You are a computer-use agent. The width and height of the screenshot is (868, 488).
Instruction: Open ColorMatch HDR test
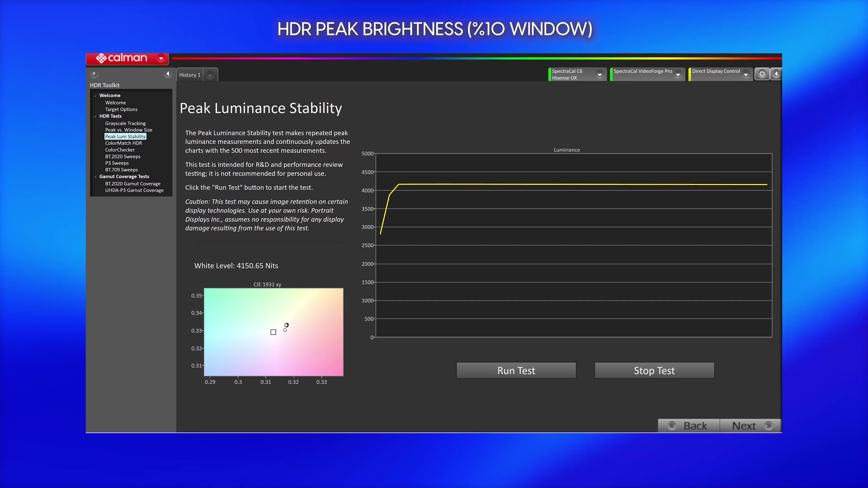click(x=124, y=143)
